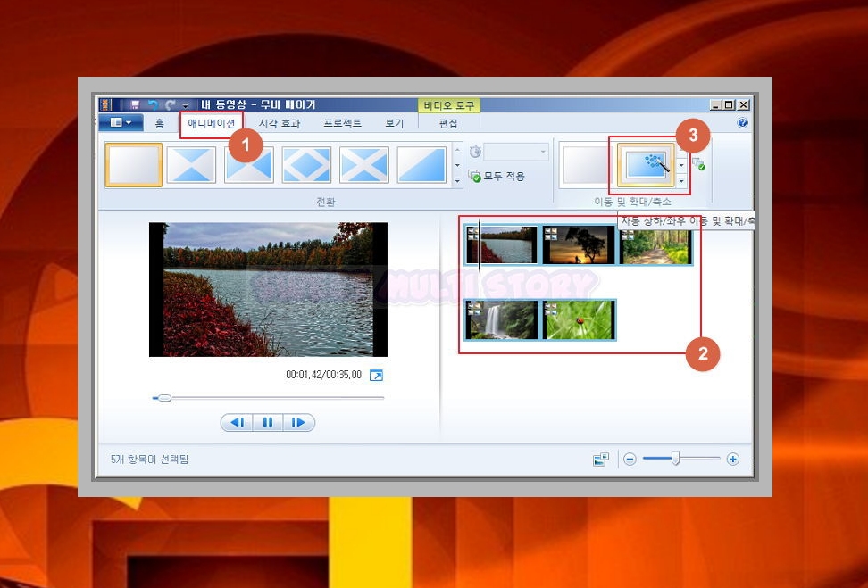Click the effect badge on the ladybug clip
This screenshot has height=588, width=868.
(x=550, y=309)
